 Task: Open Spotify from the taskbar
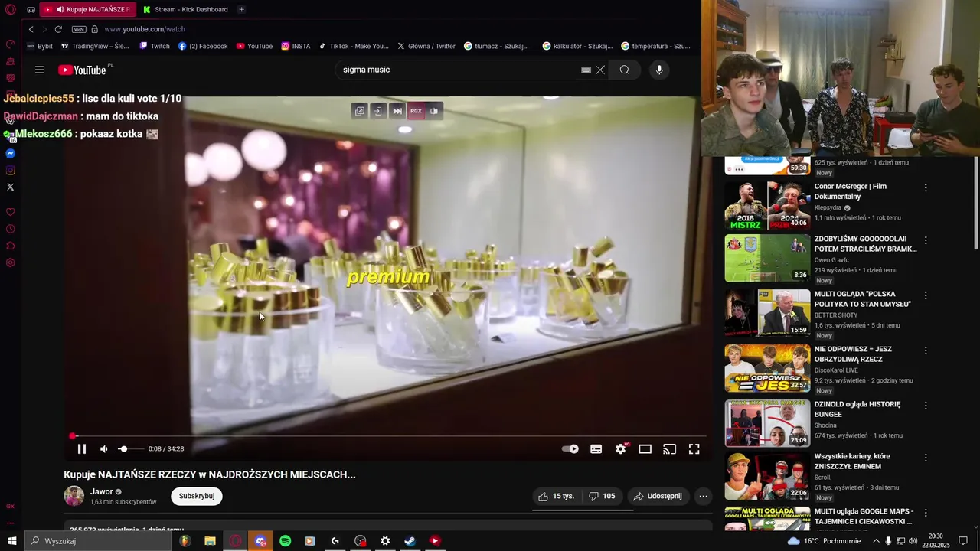[285, 541]
